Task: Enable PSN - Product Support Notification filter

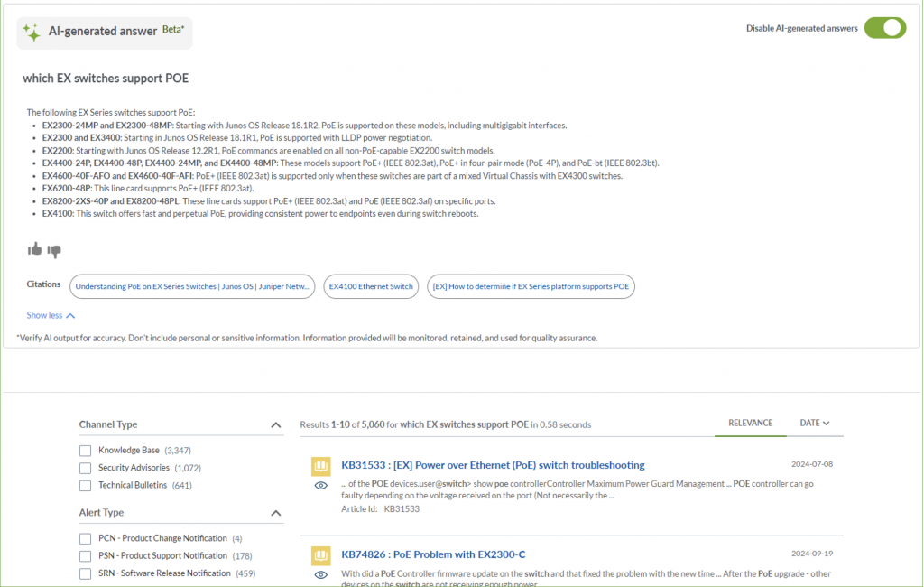Action: pos(85,555)
